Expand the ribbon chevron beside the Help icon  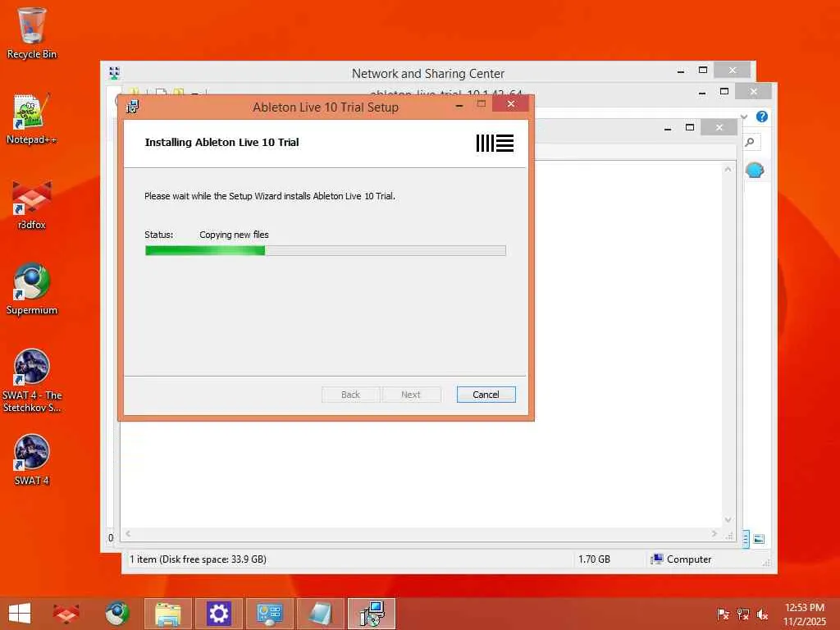743,116
